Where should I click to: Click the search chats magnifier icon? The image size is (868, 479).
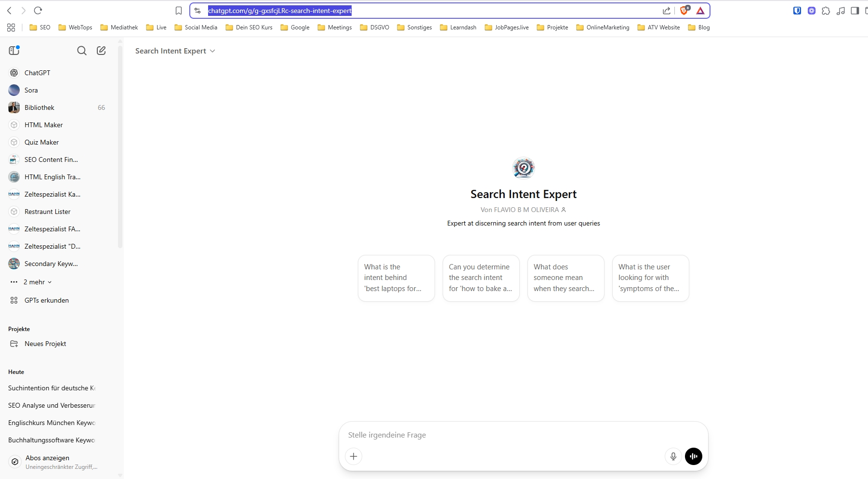point(82,51)
